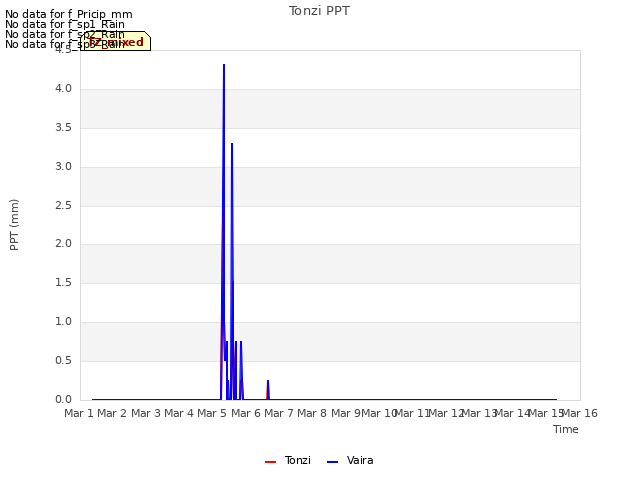Click the second Vaira peak near 3.3 mm

(x=232, y=144)
